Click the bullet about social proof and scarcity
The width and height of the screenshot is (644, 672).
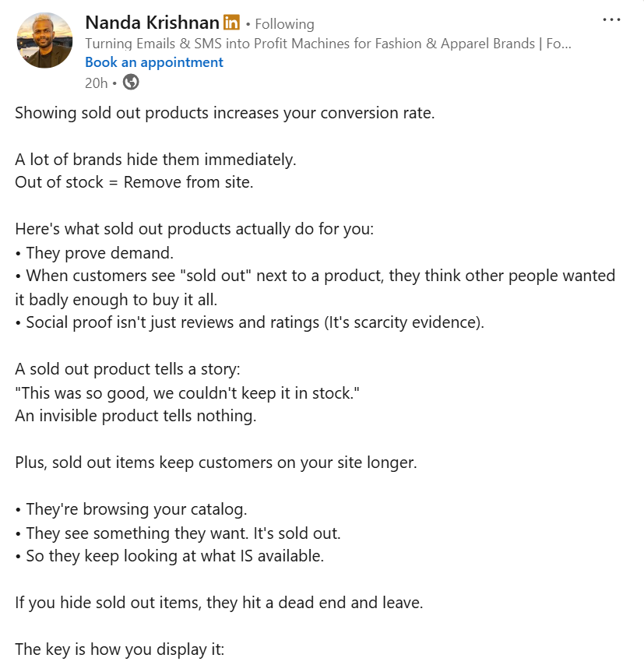point(249,322)
